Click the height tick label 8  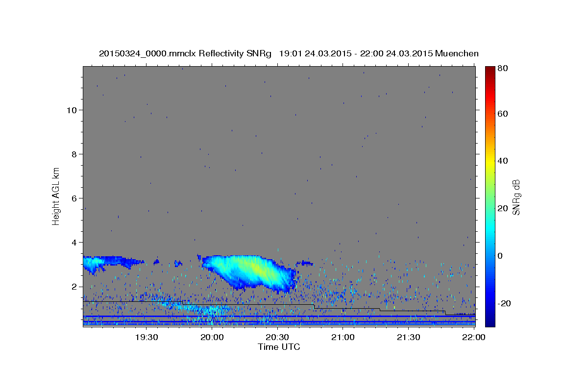(x=73, y=154)
